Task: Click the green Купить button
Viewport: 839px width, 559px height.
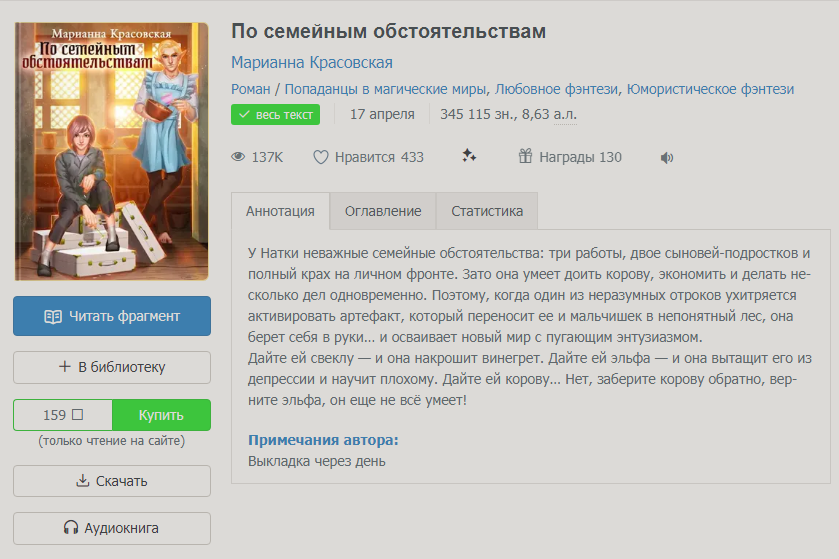Action: [x=161, y=415]
